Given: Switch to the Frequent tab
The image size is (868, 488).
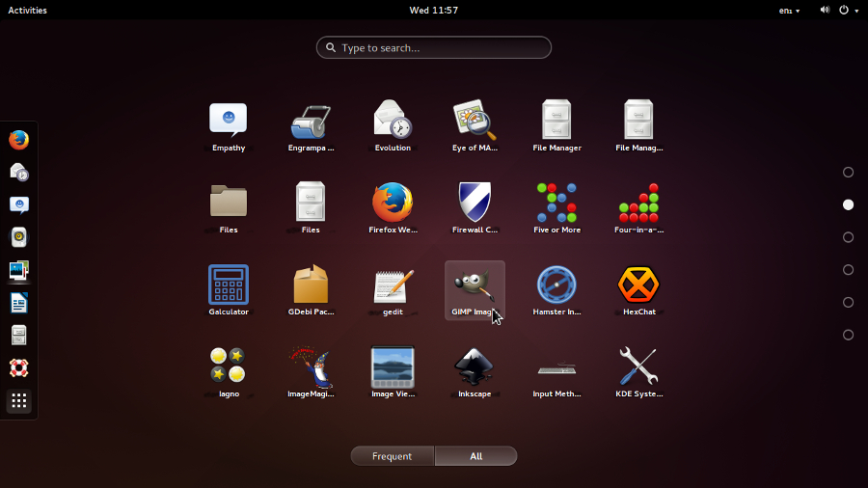Looking at the screenshot, I should [x=392, y=456].
